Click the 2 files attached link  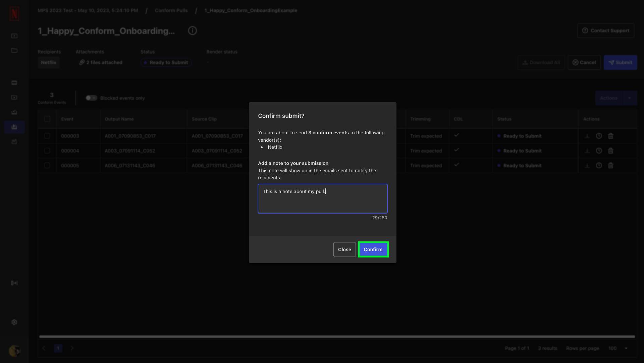point(101,62)
